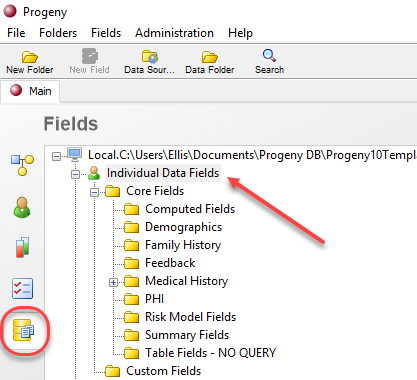Select Table Fields - NO QUERY label
Viewport: 417px width, 380px height.
(210, 353)
